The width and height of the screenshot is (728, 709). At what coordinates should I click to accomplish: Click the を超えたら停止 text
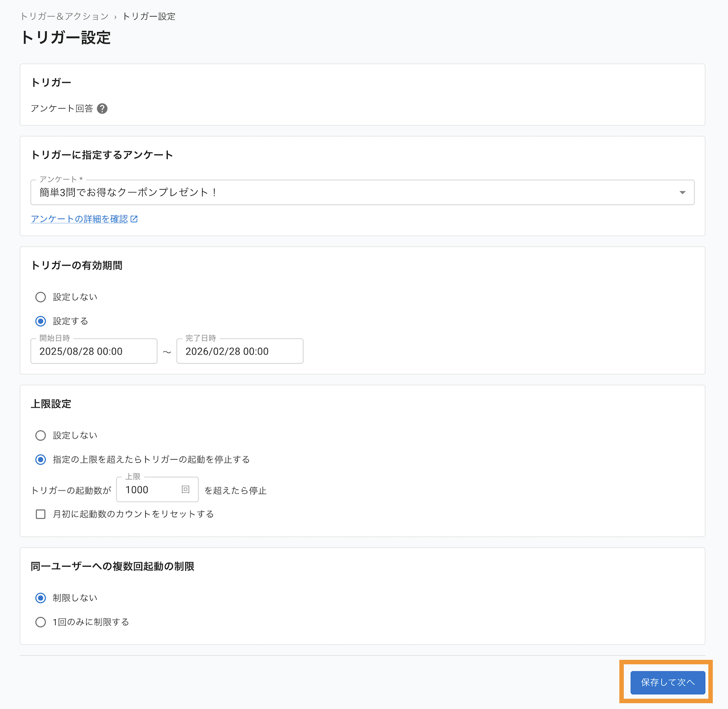point(236,491)
